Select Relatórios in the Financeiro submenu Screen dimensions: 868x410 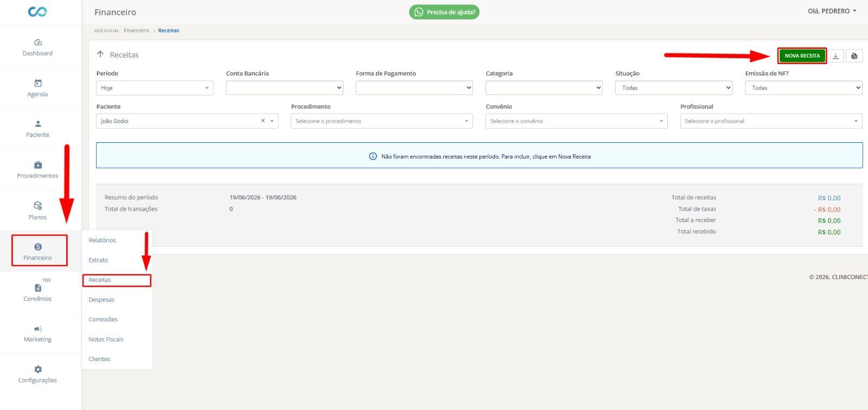coord(102,240)
